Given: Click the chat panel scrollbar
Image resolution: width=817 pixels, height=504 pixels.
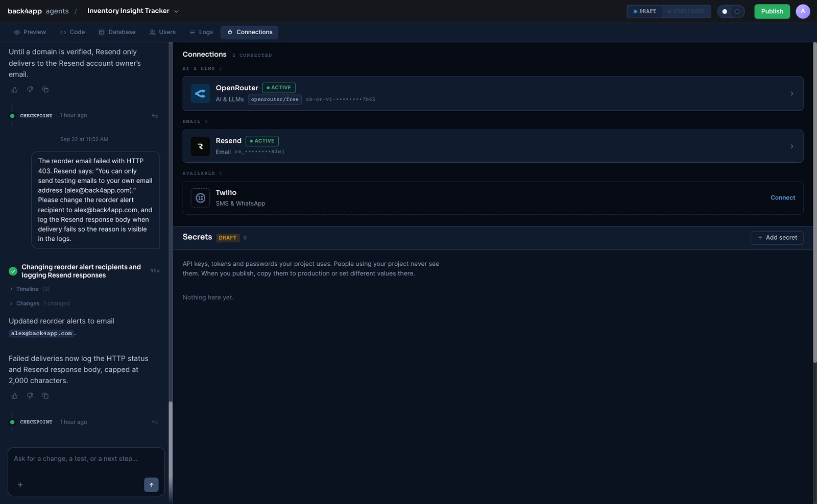Looking at the screenshot, I should [171, 451].
